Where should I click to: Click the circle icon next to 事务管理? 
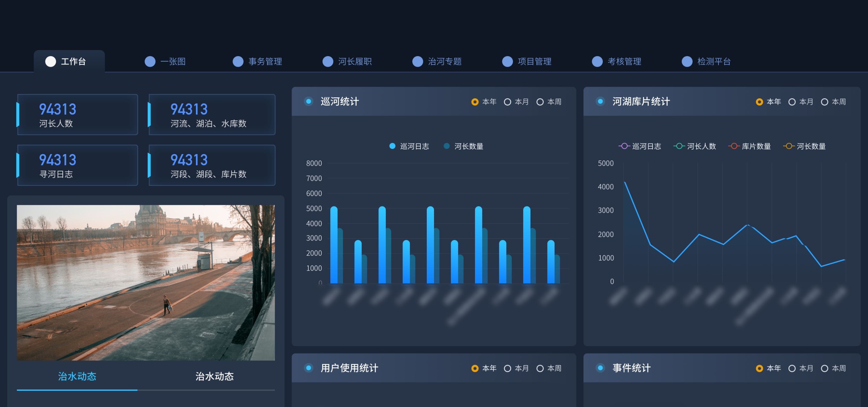pos(238,61)
